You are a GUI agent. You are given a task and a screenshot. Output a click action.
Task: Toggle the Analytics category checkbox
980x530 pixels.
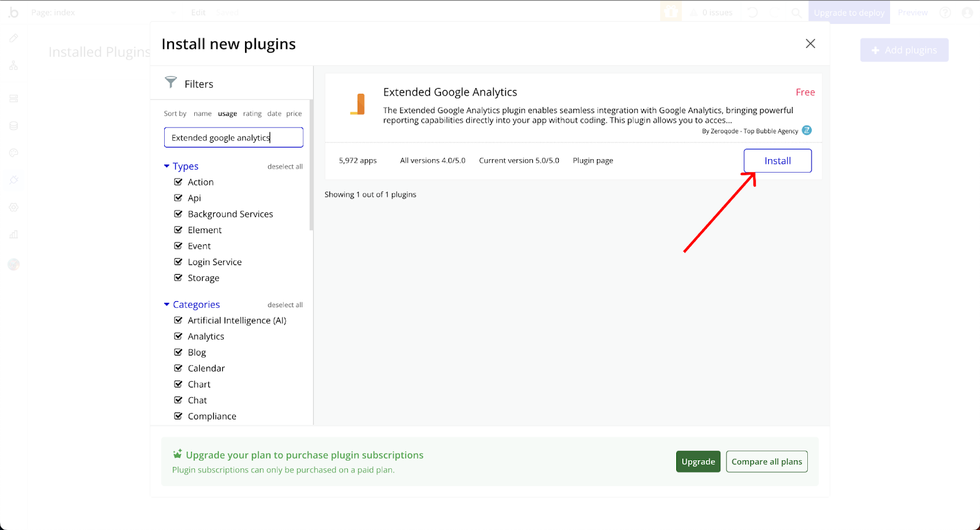[x=178, y=336]
